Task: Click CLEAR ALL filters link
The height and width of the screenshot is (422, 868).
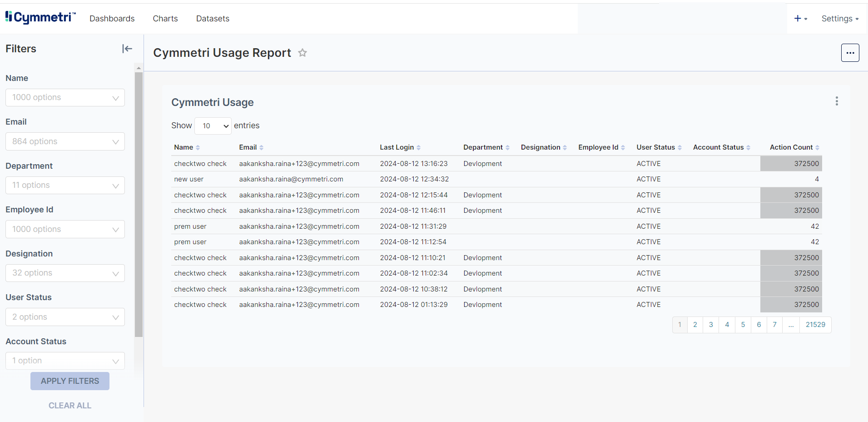Action: pos(70,405)
